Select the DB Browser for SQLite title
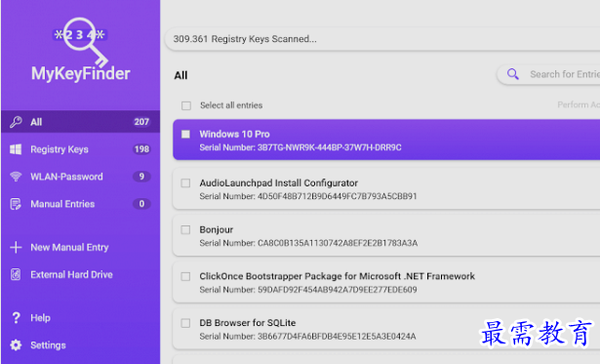 248,323
